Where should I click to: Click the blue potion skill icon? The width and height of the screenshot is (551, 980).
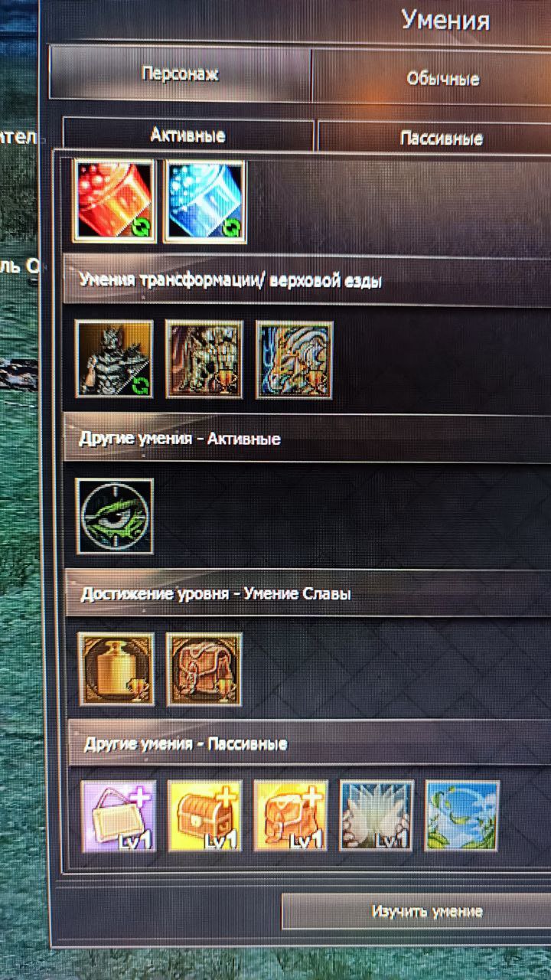pyautogui.click(x=204, y=201)
